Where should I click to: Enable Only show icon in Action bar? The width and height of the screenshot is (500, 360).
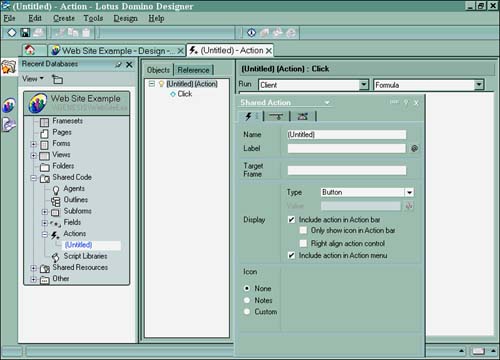click(303, 230)
